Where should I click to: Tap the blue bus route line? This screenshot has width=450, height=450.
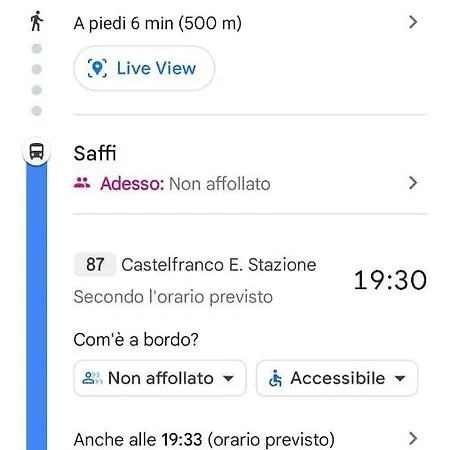36,307
